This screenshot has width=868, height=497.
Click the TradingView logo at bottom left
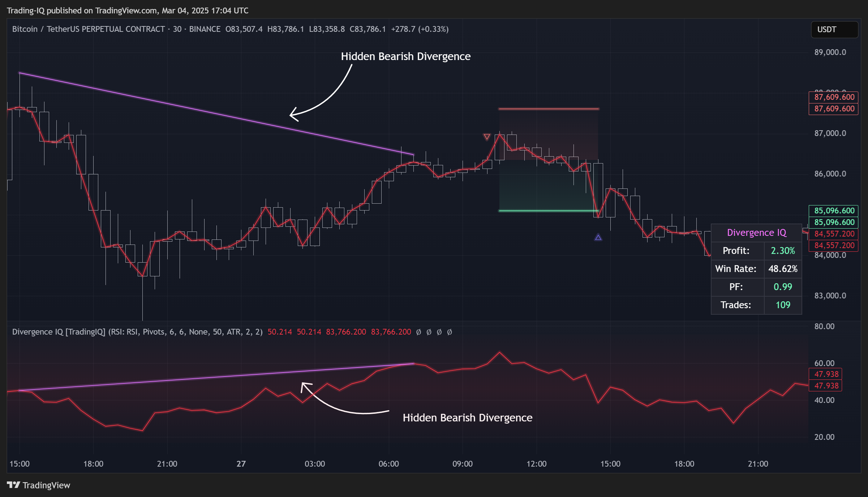click(x=38, y=485)
